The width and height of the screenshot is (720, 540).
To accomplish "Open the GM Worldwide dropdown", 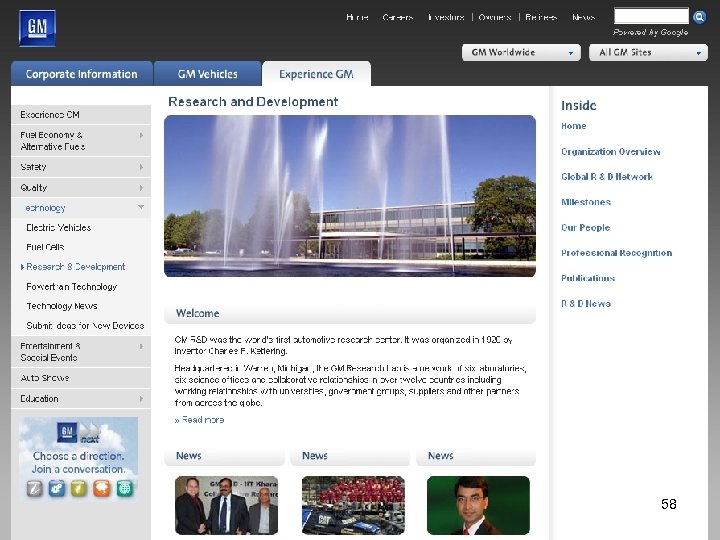I will coord(521,52).
